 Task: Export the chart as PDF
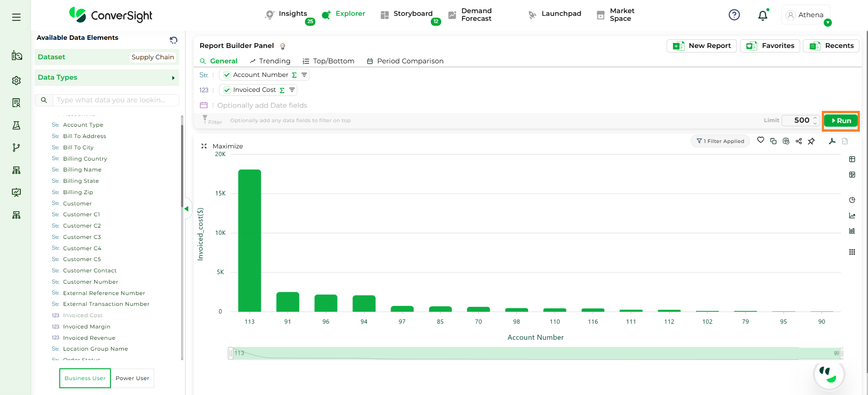[x=832, y=141]
